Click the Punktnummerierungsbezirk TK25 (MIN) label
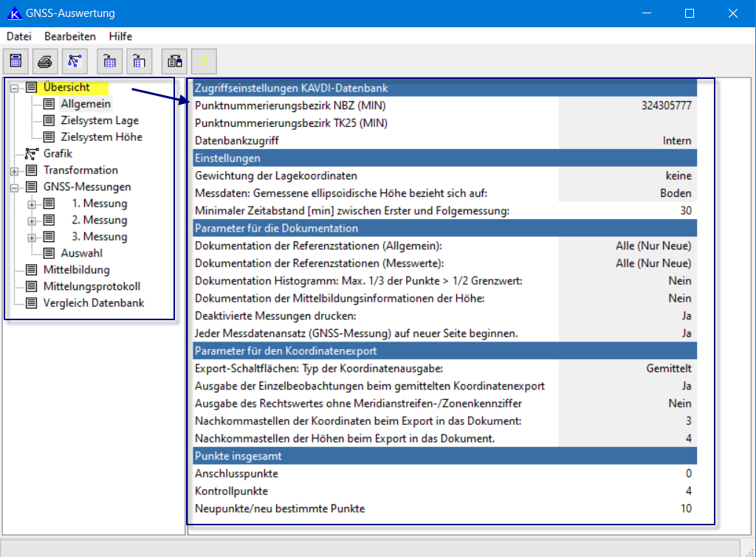756x557 pixels. (x=291, y=123)
